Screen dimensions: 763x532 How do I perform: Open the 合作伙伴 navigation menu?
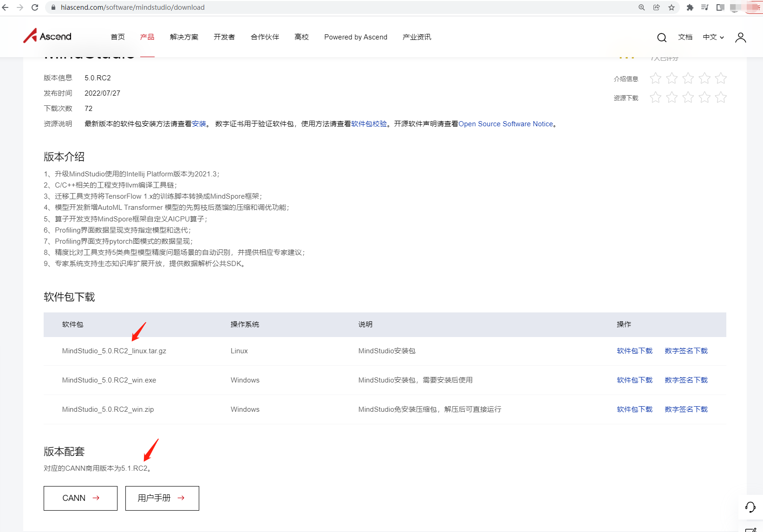point(265,37)
